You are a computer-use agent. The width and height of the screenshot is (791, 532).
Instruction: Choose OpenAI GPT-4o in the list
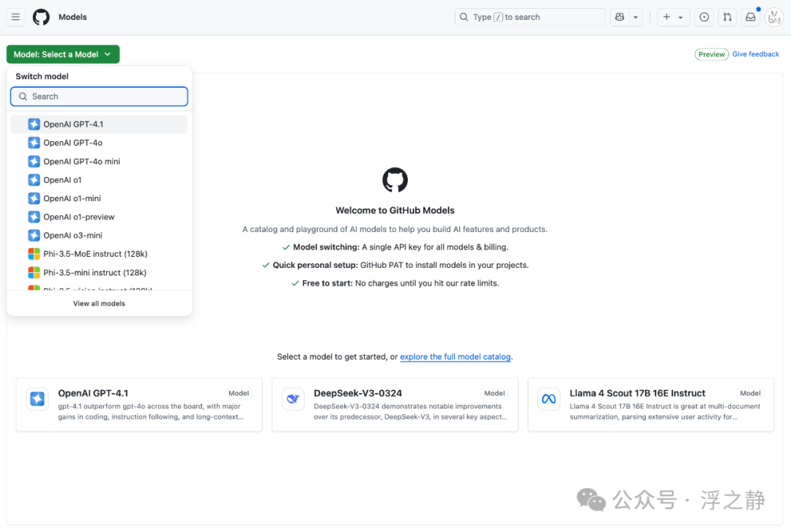(99, 143)
